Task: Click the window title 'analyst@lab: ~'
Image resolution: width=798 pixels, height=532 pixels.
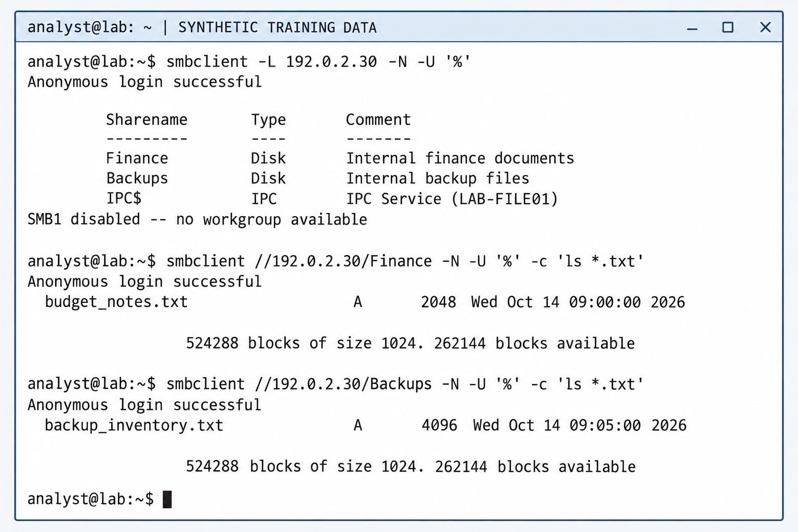Action: tap(90, 27)
